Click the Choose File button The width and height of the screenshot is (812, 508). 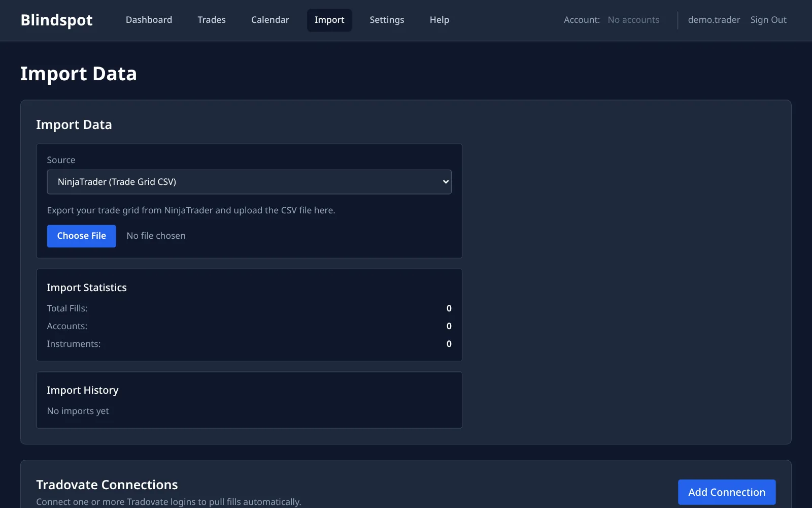82,236
